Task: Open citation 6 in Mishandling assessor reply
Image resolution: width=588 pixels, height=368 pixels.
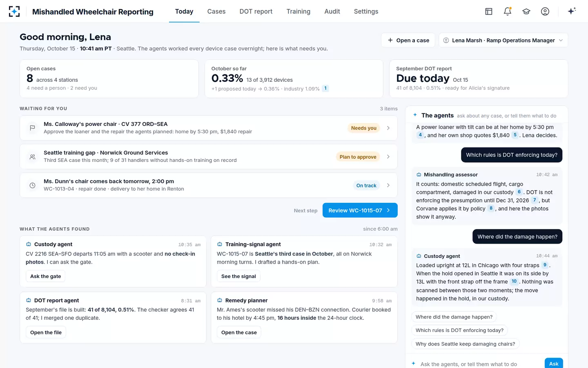Action: (x=519, y=192)
